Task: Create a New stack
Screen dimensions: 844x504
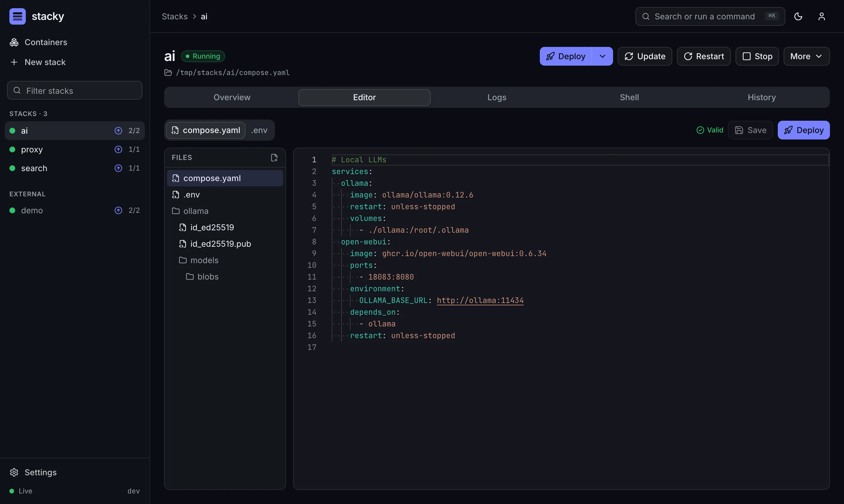Action: click(x=75, y=62)
